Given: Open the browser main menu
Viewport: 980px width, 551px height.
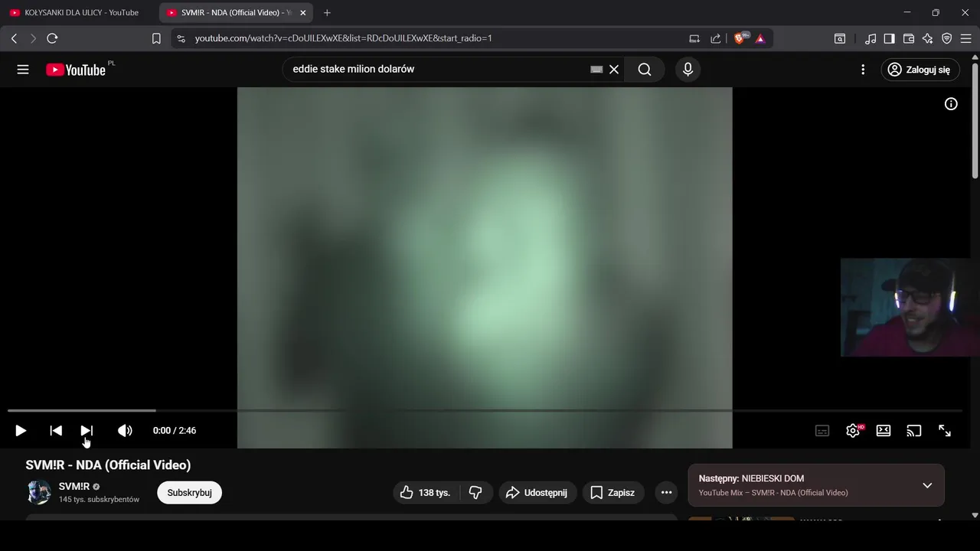Looking at the screenshot, I should coord(966,38).
